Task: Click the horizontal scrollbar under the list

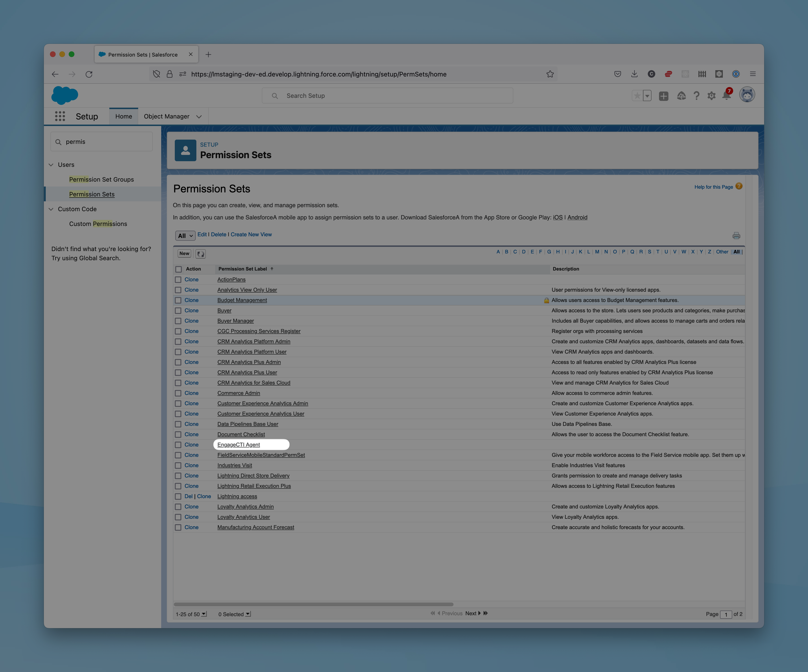Action: click(313, 604)
